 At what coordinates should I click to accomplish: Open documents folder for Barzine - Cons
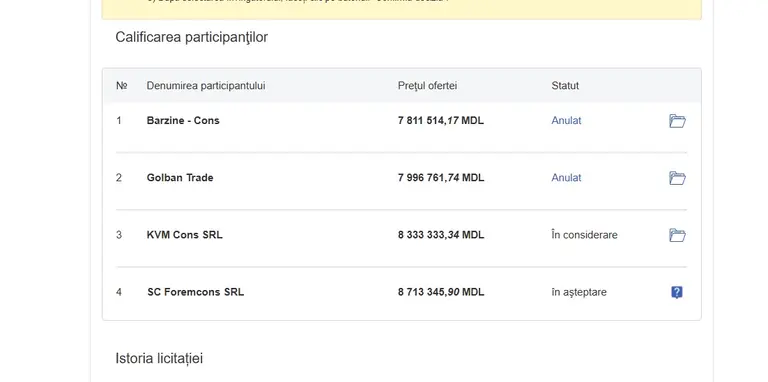(677, 121)
